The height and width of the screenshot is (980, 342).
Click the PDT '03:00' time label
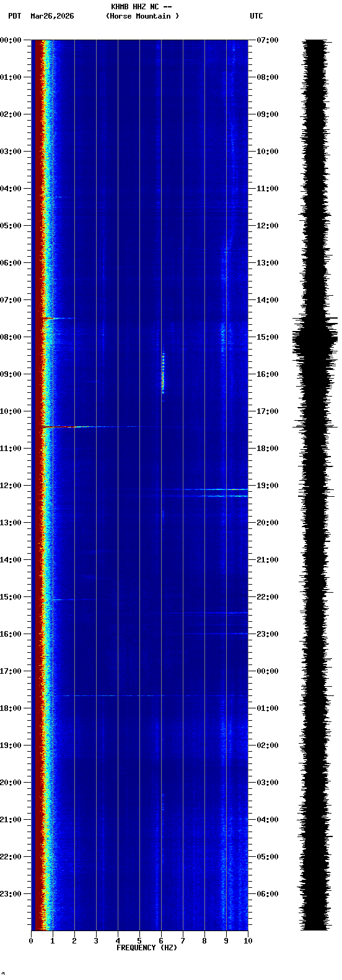(x=11, y=152)
